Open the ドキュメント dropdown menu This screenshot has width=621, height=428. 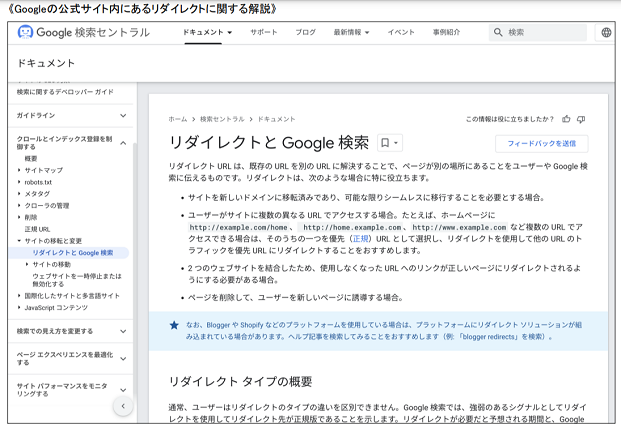coord(207,32)
